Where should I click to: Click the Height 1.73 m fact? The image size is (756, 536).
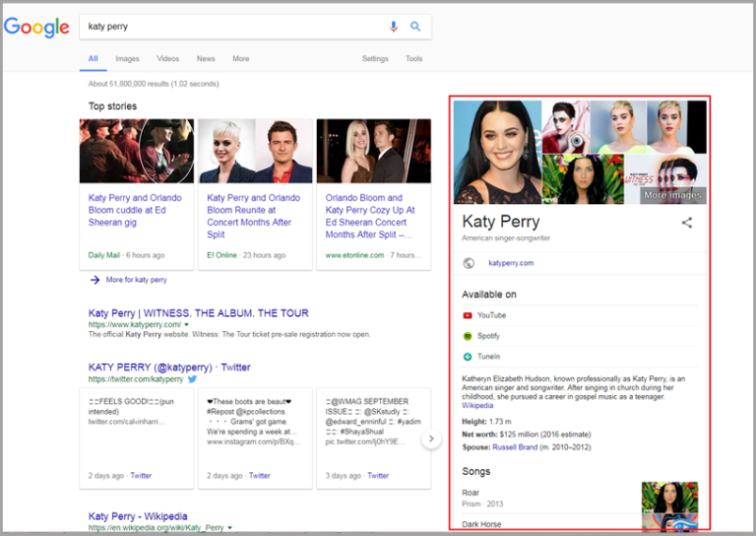click(486, 421)
